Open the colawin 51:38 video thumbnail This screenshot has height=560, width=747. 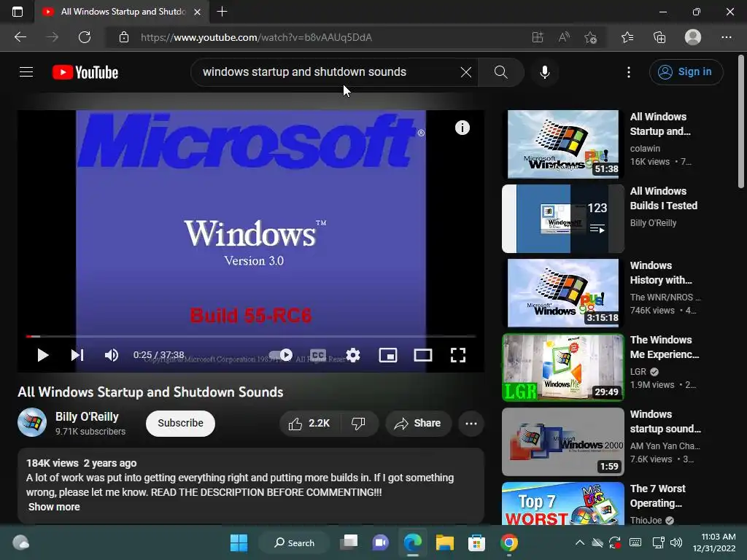(x=563, y=144)
